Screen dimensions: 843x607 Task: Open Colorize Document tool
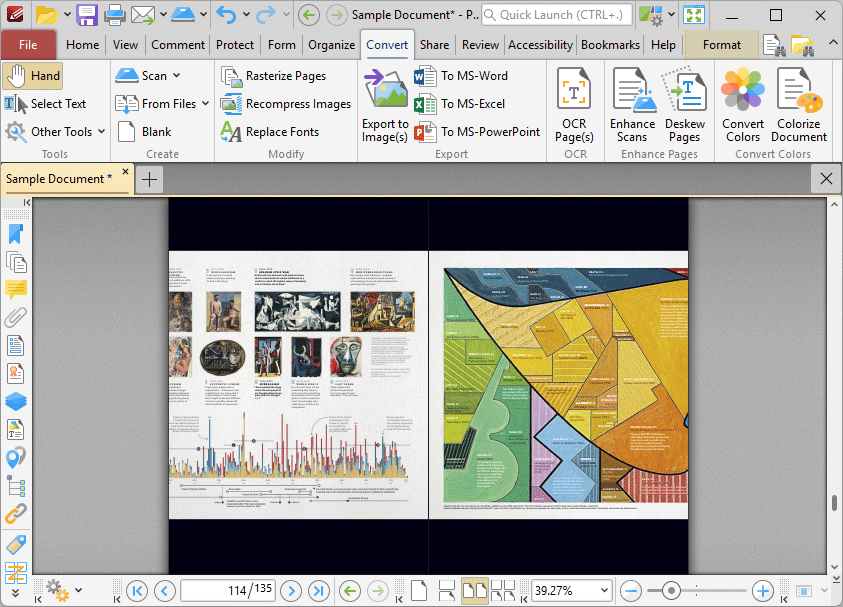pos(798,105)
